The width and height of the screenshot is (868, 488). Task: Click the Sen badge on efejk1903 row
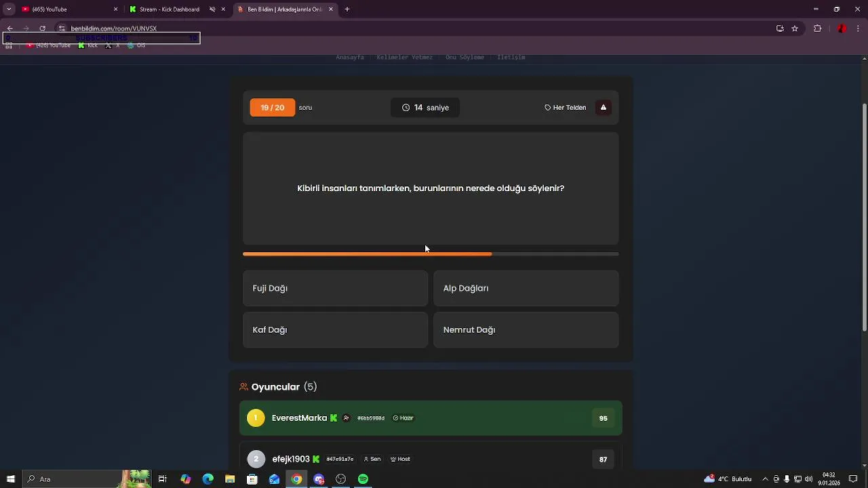372,459
